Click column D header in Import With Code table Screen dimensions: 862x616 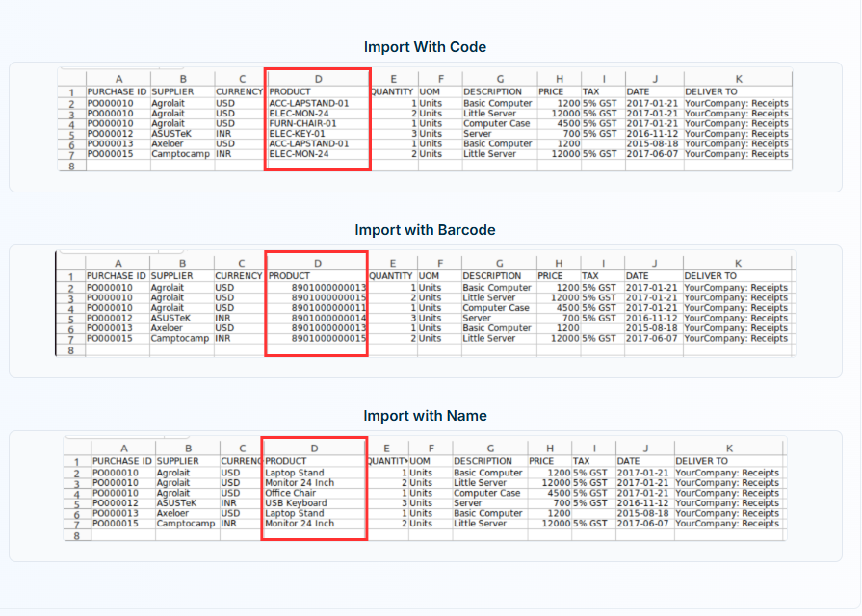pos(318,79)
